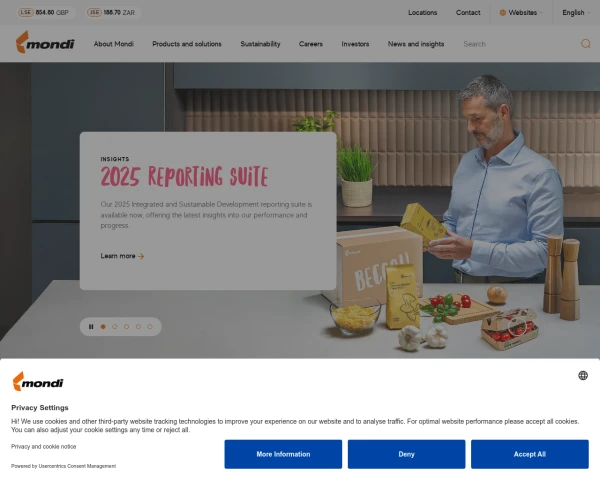The image size is (600, 480).
Task: Open the language globe icon in privacy banner
Action: click(x=583, y=376)
